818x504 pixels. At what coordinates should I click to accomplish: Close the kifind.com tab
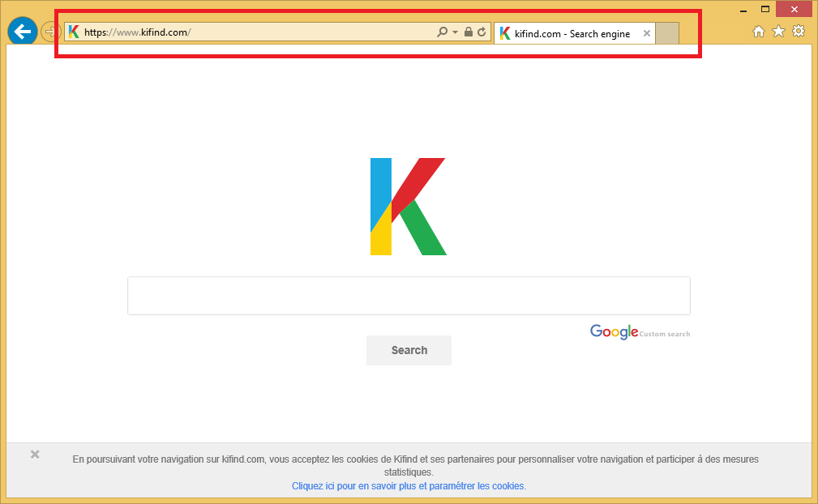click(646, 34)
